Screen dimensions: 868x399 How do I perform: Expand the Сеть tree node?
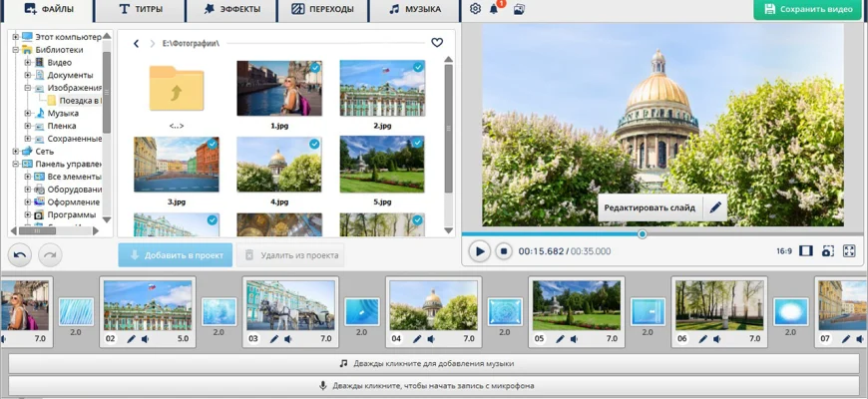coord(16,151)
